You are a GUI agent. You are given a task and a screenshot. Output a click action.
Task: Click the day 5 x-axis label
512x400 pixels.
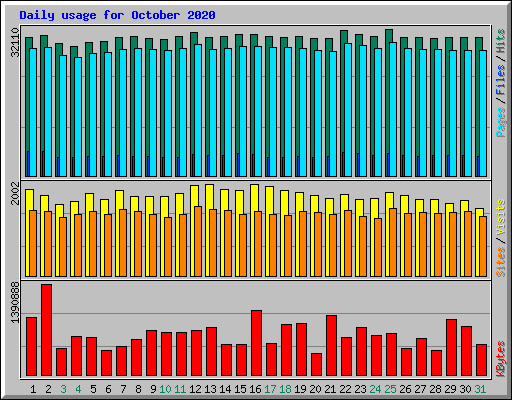pyautogui.click(x=93, y=389)
